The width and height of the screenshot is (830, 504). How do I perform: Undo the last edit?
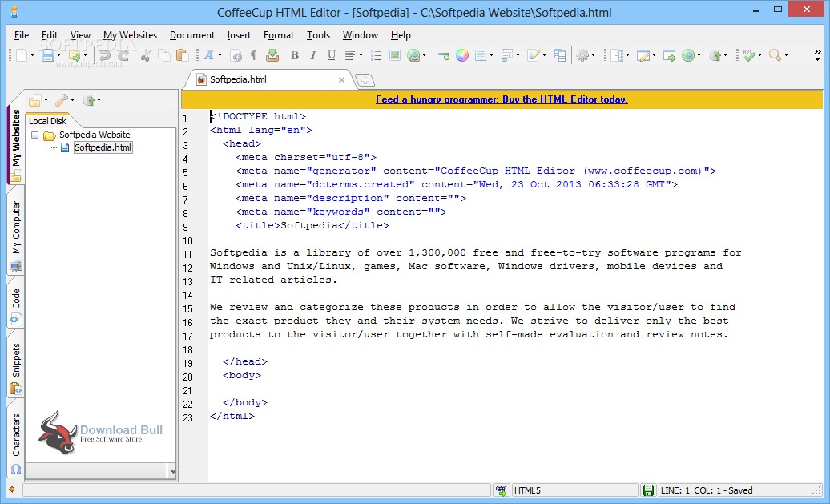pyautogui.click(x=105, y=55)
